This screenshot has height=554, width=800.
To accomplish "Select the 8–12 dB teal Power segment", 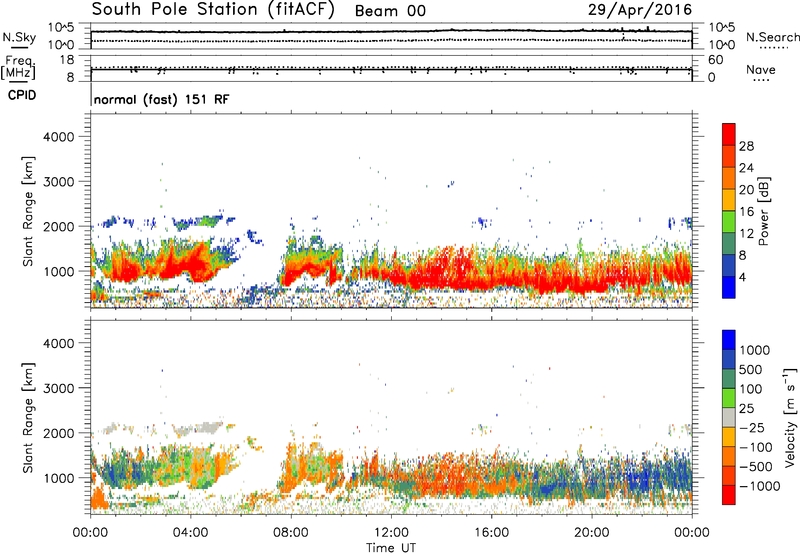I will 729,244.
